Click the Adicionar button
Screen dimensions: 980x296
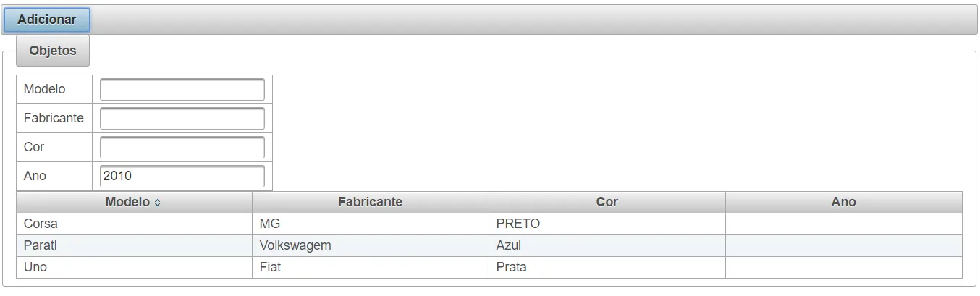coord(47,20)
